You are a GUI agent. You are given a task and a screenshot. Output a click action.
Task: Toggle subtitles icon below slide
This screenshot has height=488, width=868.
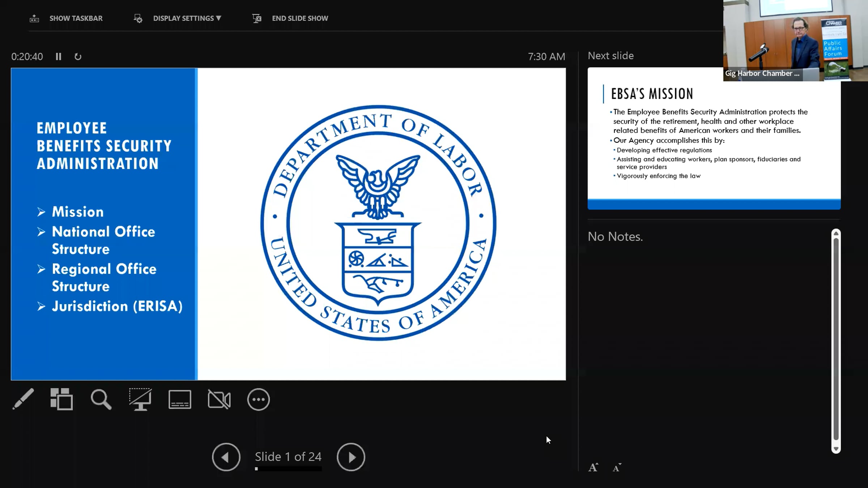tap(180, 399)
